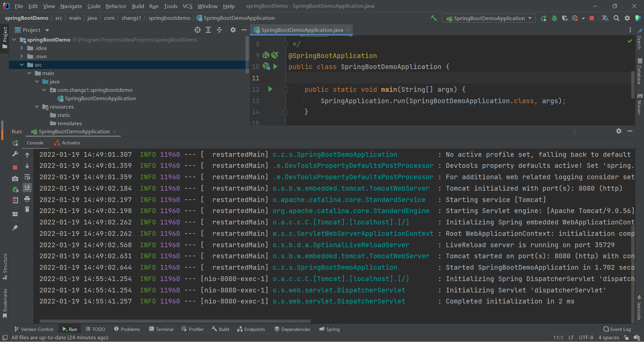Print the console output

pos(27,199)
